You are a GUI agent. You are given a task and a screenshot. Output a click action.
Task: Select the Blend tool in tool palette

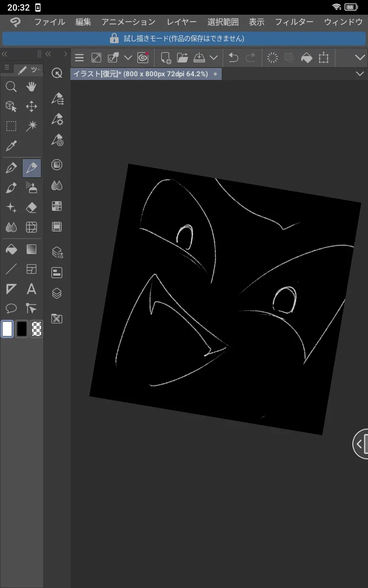click(x=11, y=227)
